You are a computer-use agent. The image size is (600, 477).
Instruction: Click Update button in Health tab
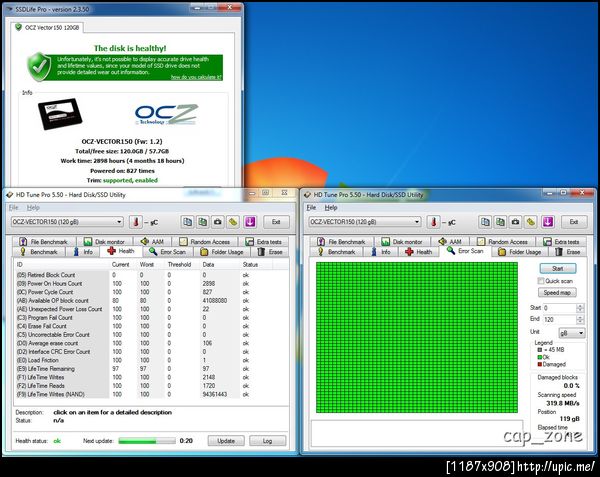click(226, 441)
